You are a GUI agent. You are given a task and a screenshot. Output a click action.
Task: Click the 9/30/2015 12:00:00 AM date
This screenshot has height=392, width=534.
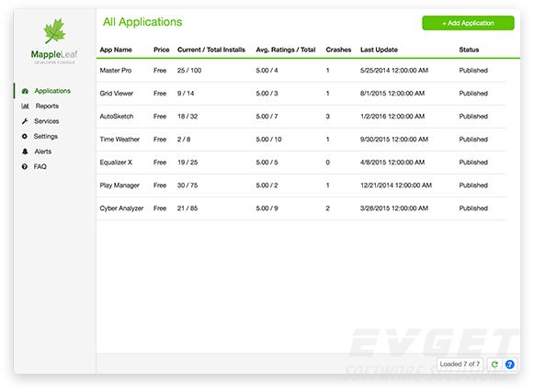click(394, 140)
